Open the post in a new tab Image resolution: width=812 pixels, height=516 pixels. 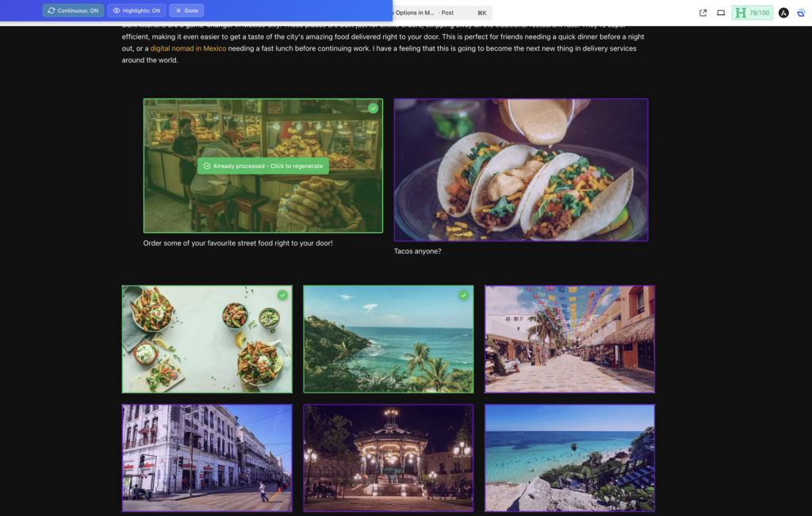tap(703, 13)
